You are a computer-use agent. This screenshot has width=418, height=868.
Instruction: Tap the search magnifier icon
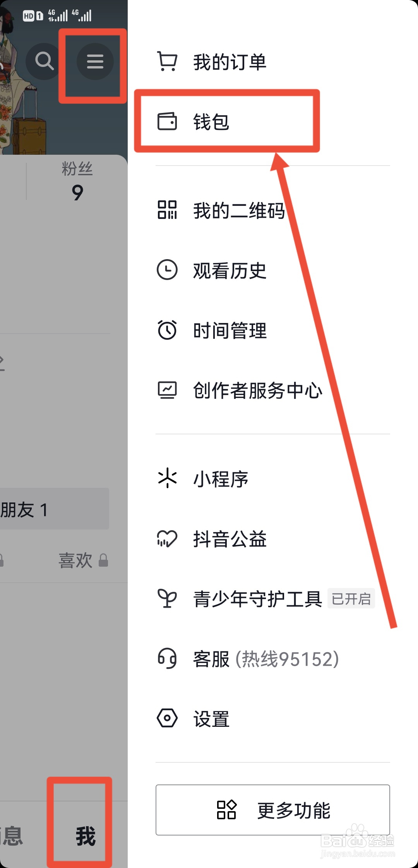(x=44, y=62)
